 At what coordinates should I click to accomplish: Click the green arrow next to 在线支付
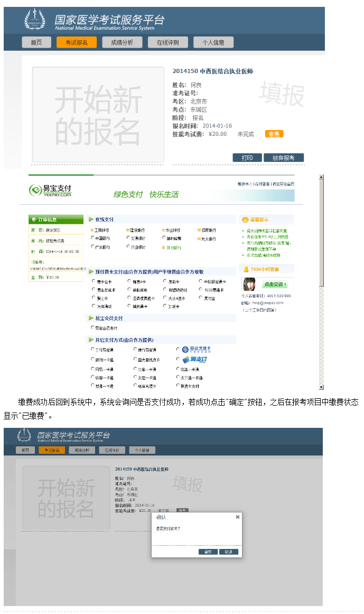91,219
